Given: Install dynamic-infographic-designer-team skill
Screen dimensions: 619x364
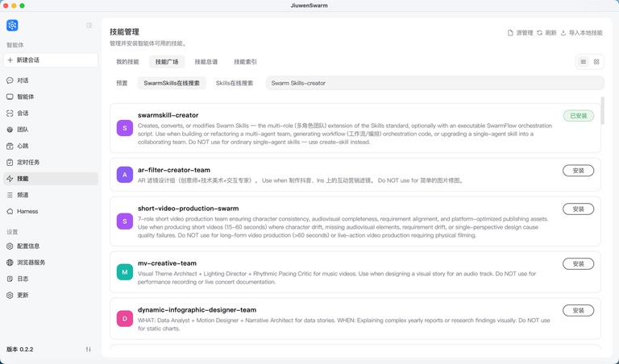Looking at the screenshot, I should [579, 310].
